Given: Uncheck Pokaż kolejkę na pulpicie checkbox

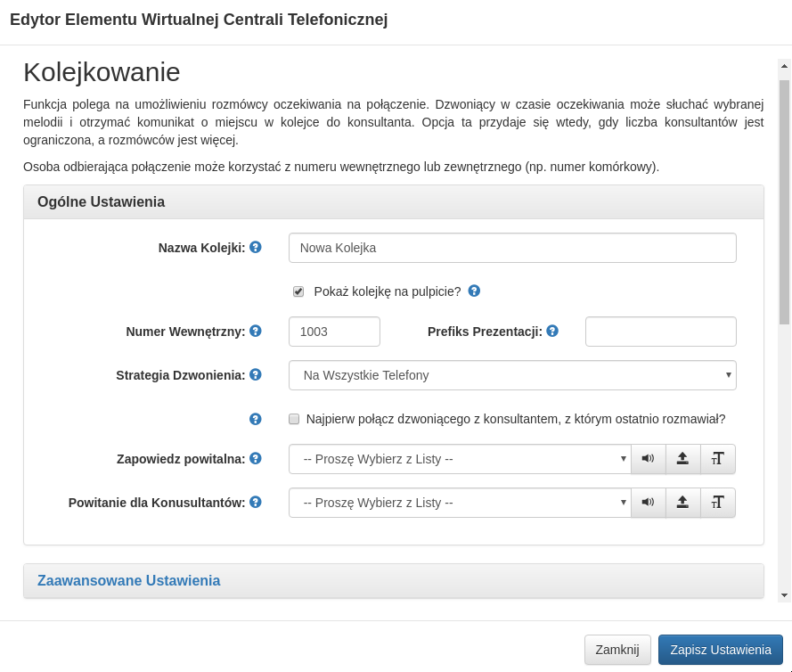Looking at the screenshot, I should pos(298,291).
